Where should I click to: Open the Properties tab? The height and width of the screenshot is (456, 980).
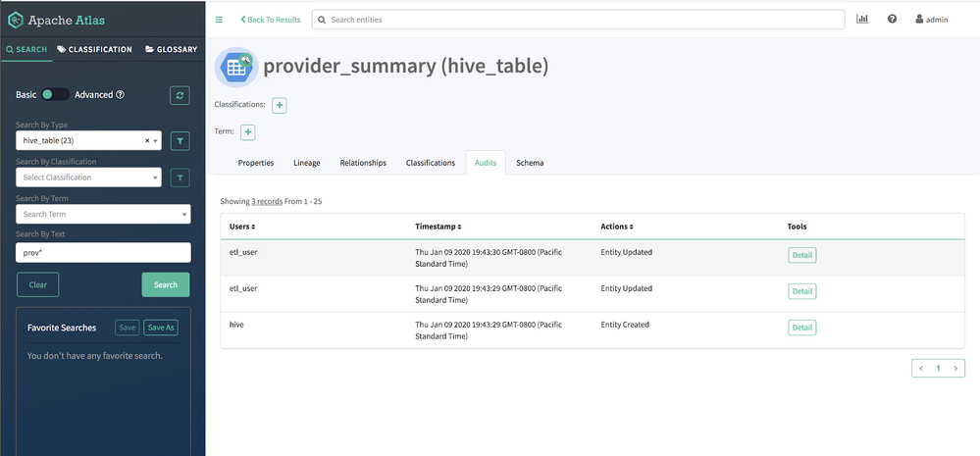(x=256, y=163)
